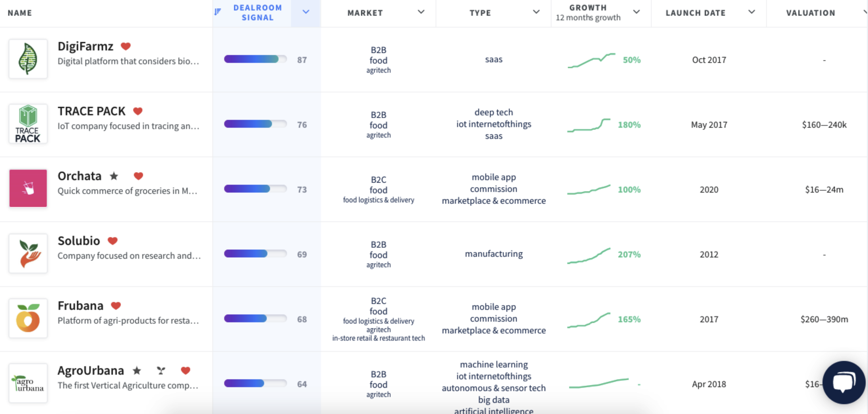Click the star icon next to AgroUrbana
This screenshot has height=414, width=868.
137,370
